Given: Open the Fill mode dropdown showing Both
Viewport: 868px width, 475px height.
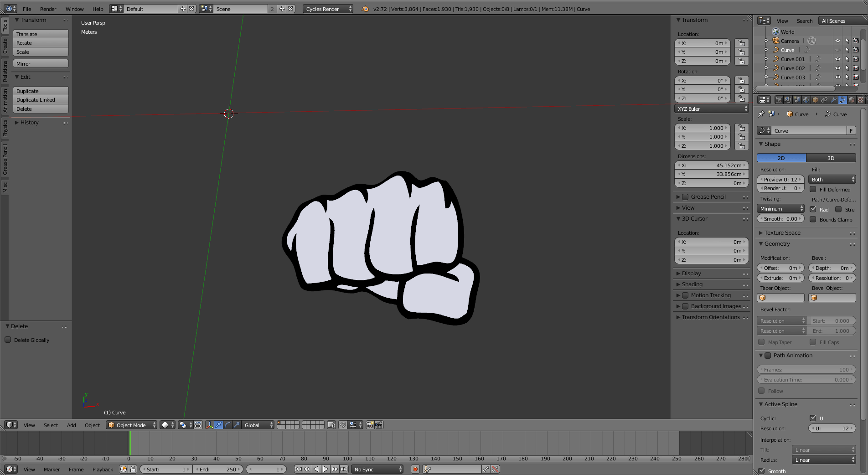Looking at the screenshot, I should [x=832, y=179].
